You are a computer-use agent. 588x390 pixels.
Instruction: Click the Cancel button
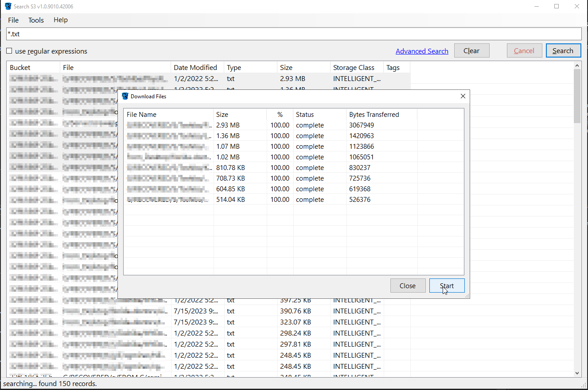524,50
